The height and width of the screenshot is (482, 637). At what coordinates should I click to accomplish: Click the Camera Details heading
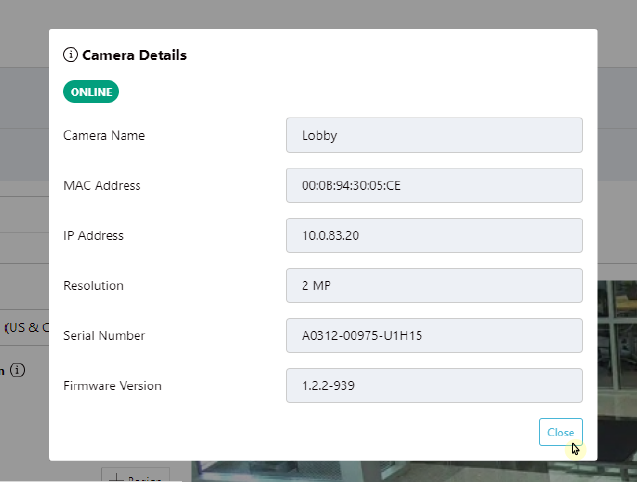pos(134,55)
